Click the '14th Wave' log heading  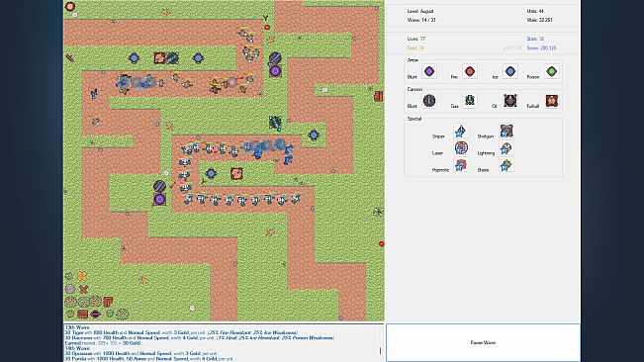(x=77, y=348)
